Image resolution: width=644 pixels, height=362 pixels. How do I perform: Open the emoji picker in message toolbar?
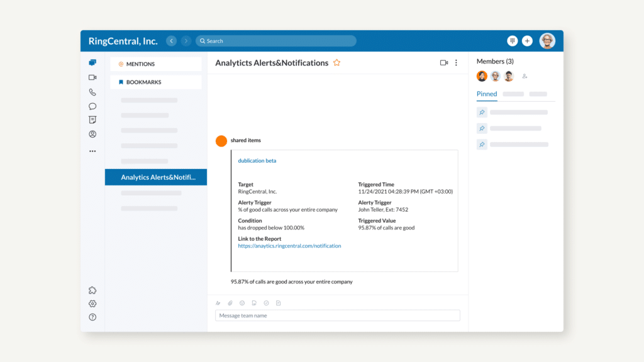pos(242,303)
